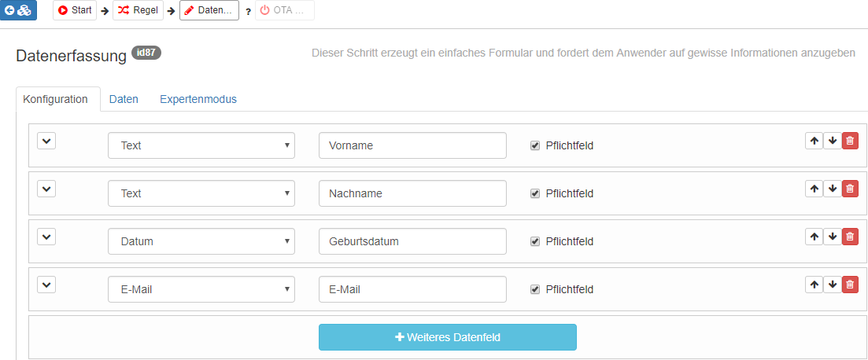Uncheck Pflichtfeld for Vorname
The height and width of the screenshot is (360, 868).
(x=535, y=145)
